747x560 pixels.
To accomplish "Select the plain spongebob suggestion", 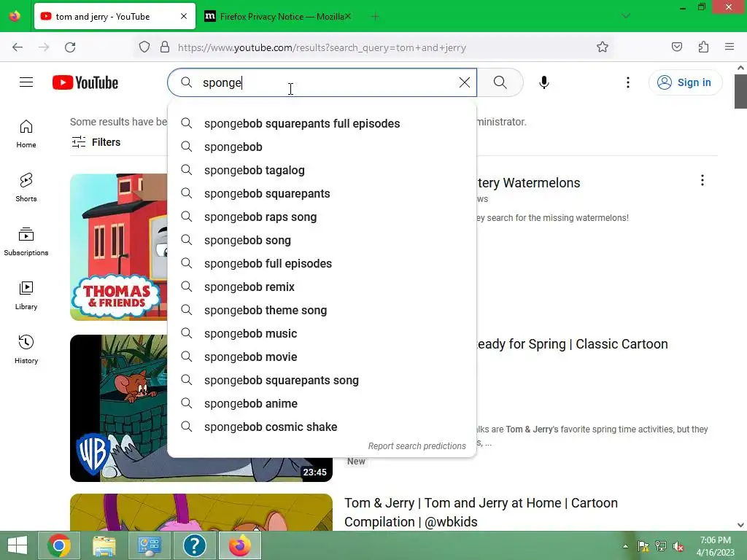I will pos(322,147).
